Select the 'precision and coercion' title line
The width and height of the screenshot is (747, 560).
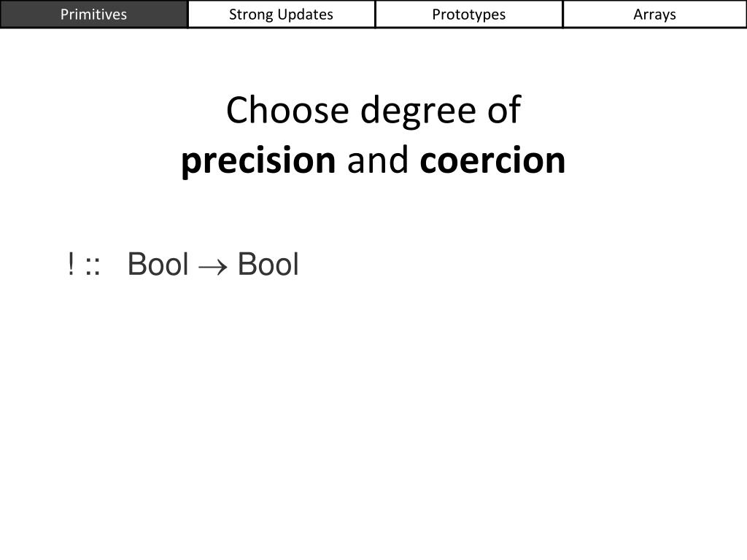click(373, 160)
